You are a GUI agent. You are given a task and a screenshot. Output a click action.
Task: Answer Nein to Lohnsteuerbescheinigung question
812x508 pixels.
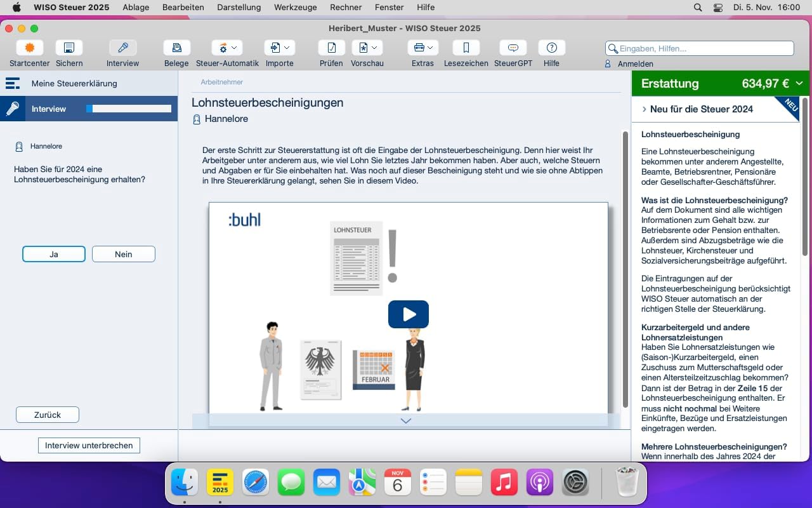point(124,254)
